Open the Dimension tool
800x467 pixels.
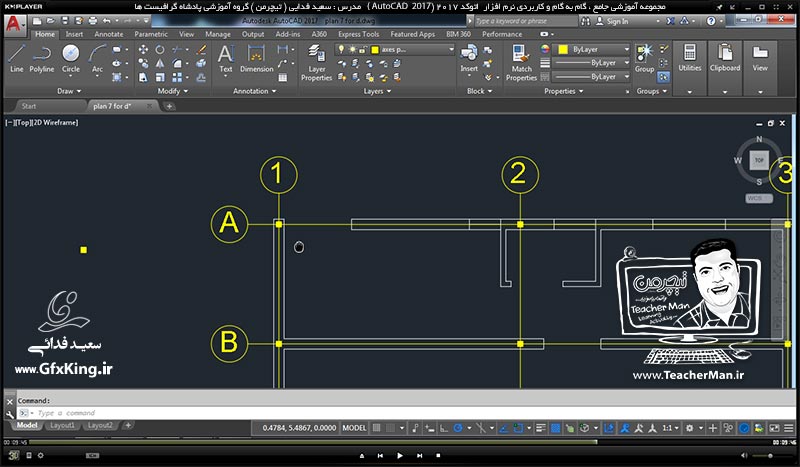click(257, 59)
